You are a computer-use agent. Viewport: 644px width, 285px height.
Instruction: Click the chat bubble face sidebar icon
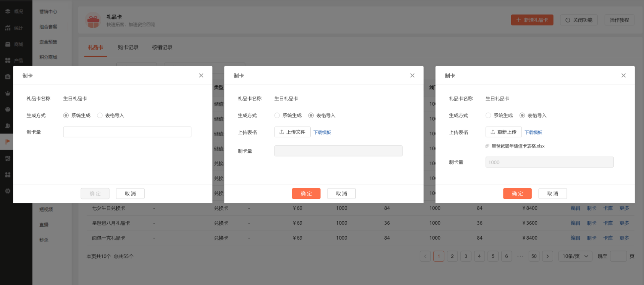tap(8, 109)
